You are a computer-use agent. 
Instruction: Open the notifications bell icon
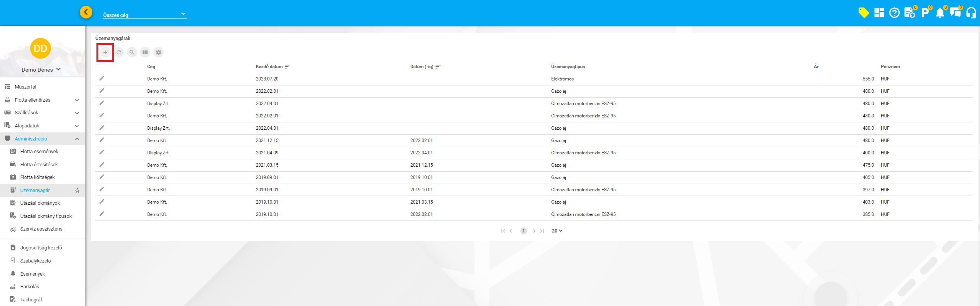click(940, 13)
